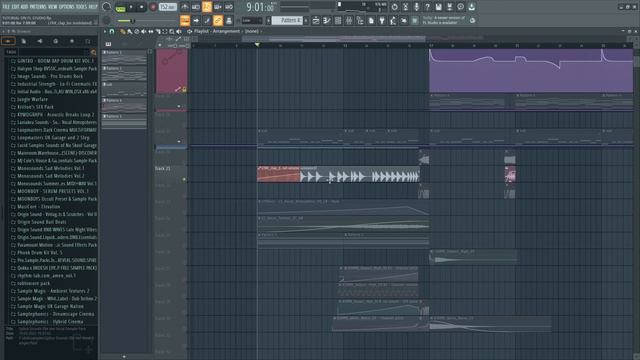Open the Browser view icon
The width and height of the screenshot is (640, 360).
(360, 20)
